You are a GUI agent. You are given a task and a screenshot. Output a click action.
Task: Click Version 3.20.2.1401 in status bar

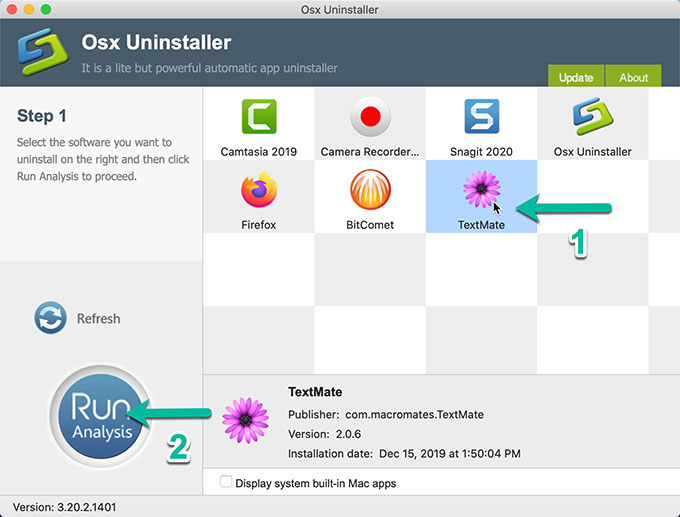tap(65, 507)
